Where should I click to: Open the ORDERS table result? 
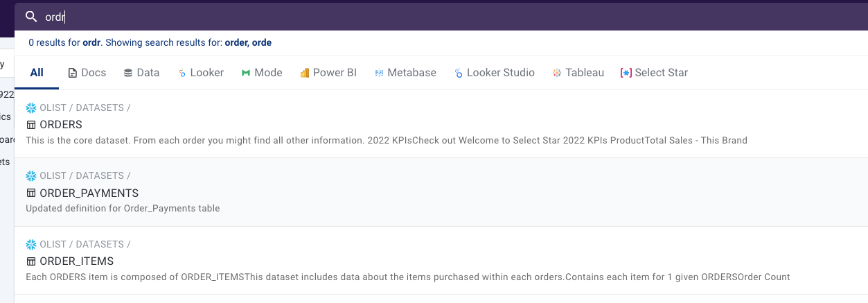pos(61,125)
